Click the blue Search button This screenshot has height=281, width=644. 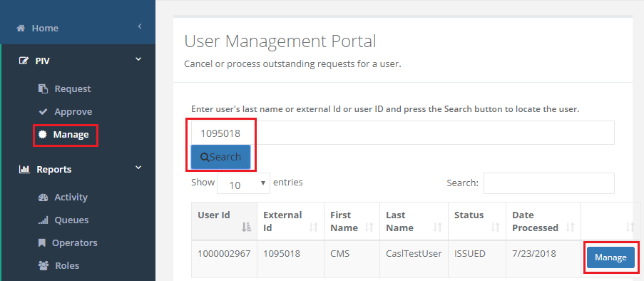click(220, 157)
